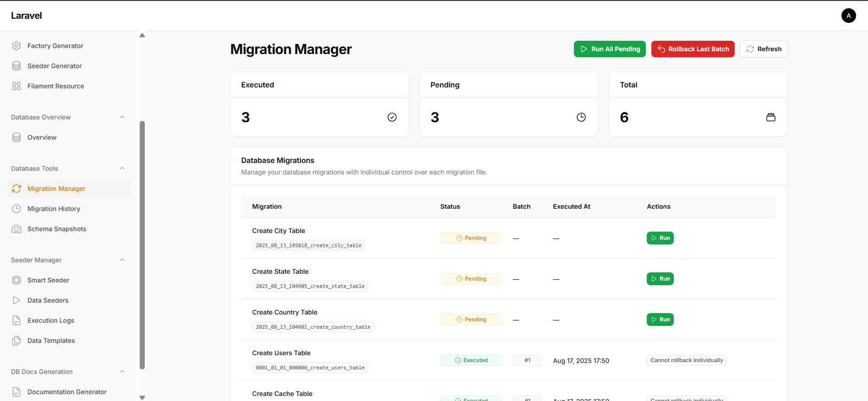868x401 pixels.
Task: Click Pending badge for Create City Table
Action: pos(471,238)
